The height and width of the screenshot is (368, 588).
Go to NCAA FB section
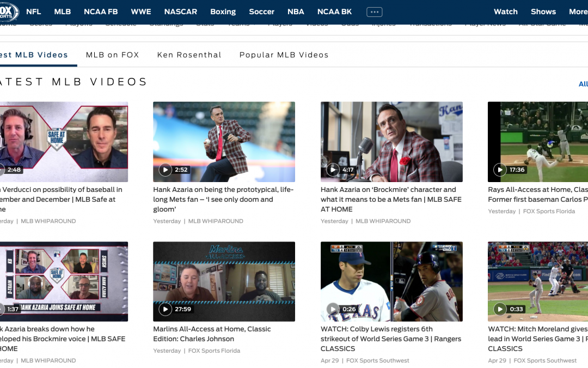[101, 11]
